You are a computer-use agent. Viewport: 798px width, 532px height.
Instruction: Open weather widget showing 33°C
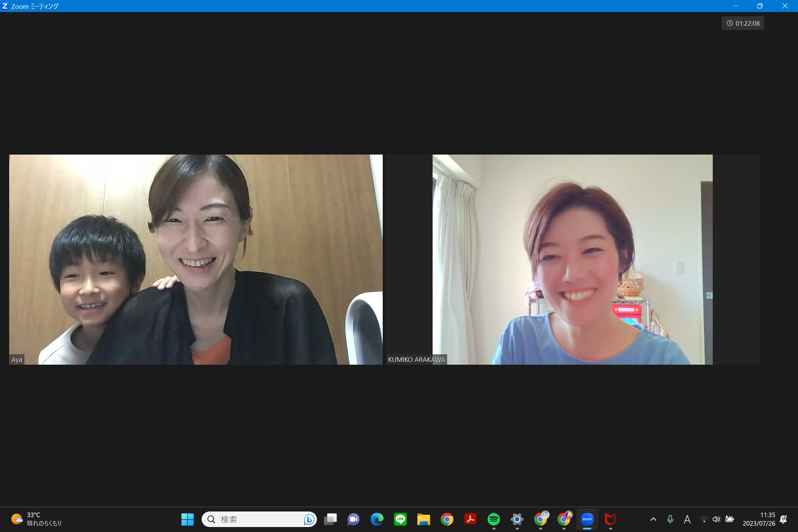[x=36, y=519]
